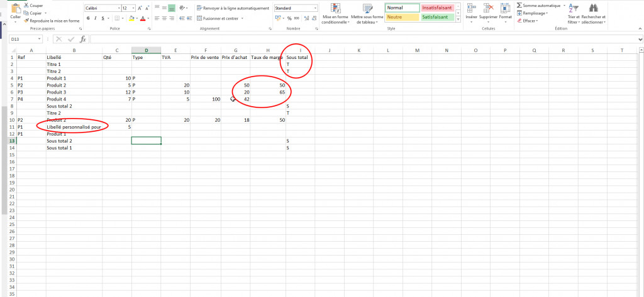The width and height of the screenshot is (644, 297).
Task: Open Remplissage fill dropdown
Action: click(x=533, y=13)
